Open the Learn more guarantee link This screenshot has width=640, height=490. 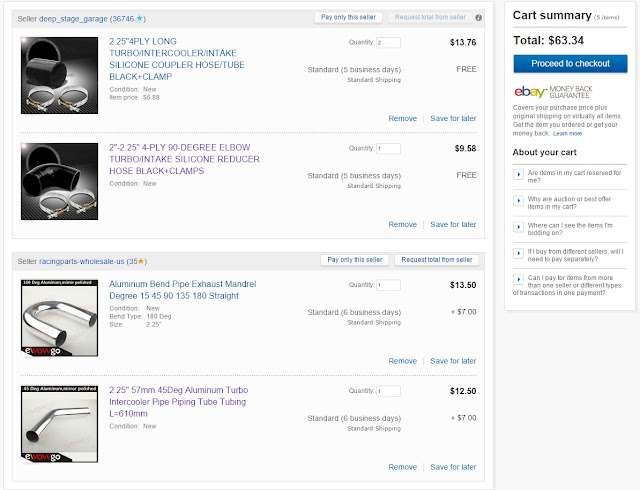click(568, 133)
